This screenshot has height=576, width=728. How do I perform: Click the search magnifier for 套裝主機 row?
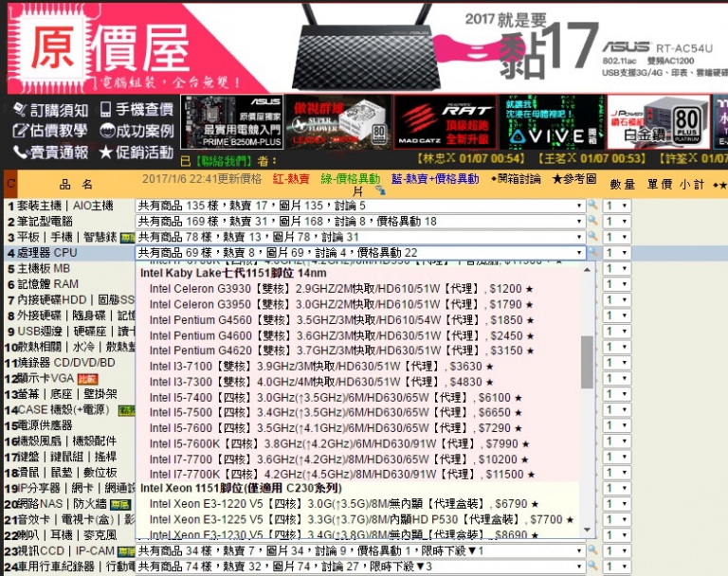click(592, 205)
